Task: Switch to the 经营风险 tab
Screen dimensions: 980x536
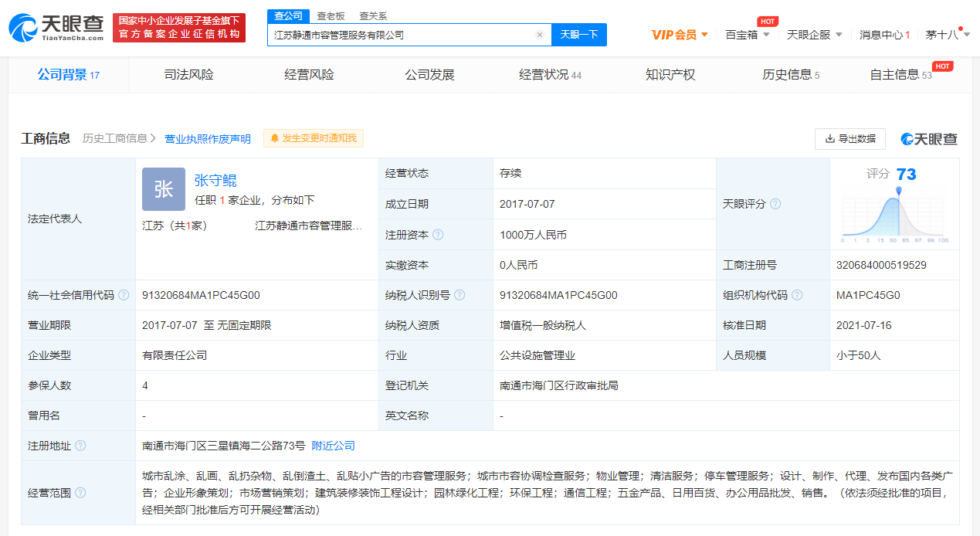Action: point(309,75)
